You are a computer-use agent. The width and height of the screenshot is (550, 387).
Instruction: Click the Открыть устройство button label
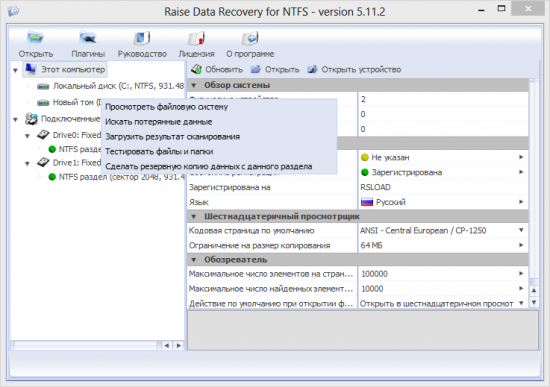pos(361,69)
